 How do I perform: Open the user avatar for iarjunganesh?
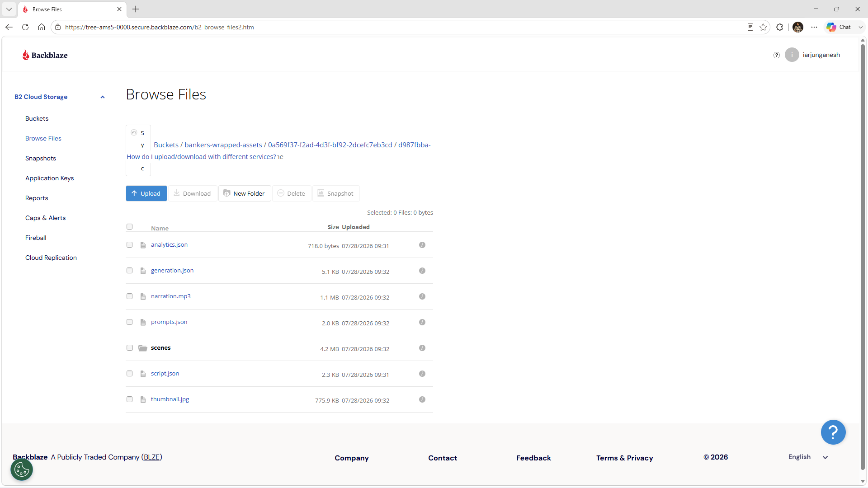pyautogui.click(x=792, y=55)
